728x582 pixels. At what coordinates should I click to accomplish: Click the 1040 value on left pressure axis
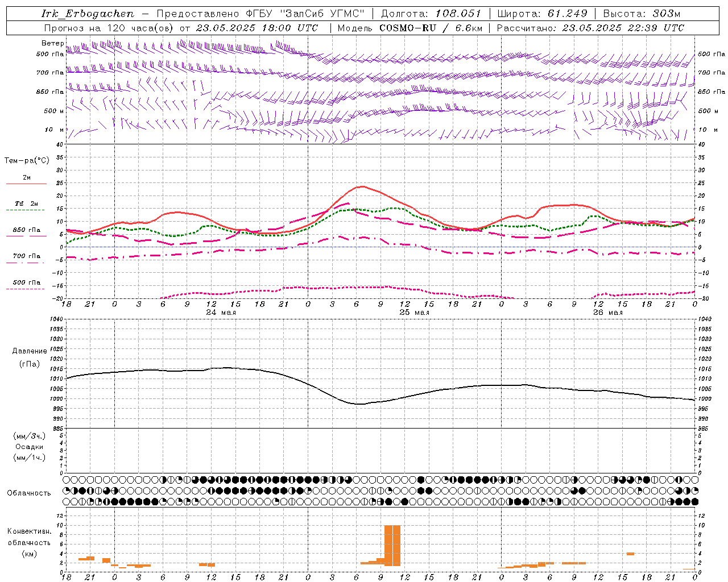pos(56,319)
